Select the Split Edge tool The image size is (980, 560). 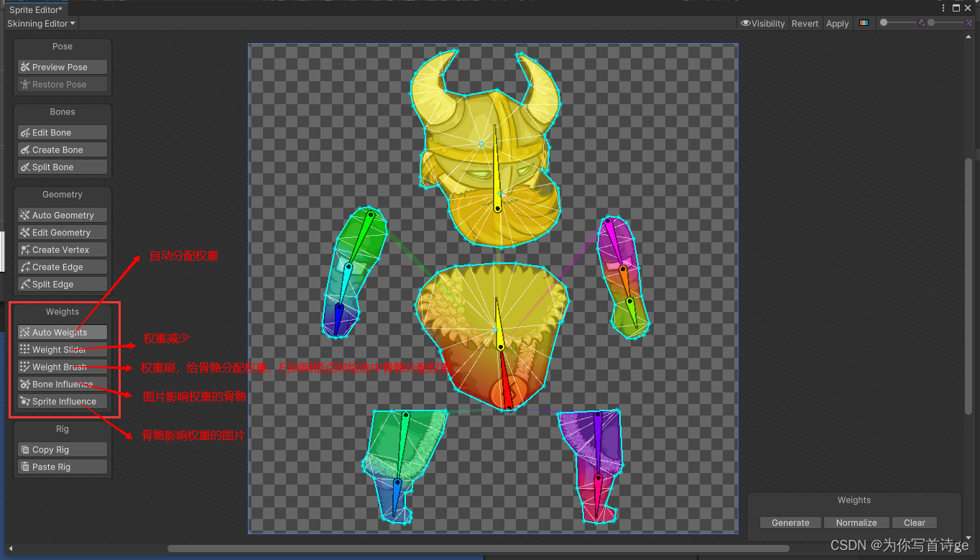[x=63, y=284]
